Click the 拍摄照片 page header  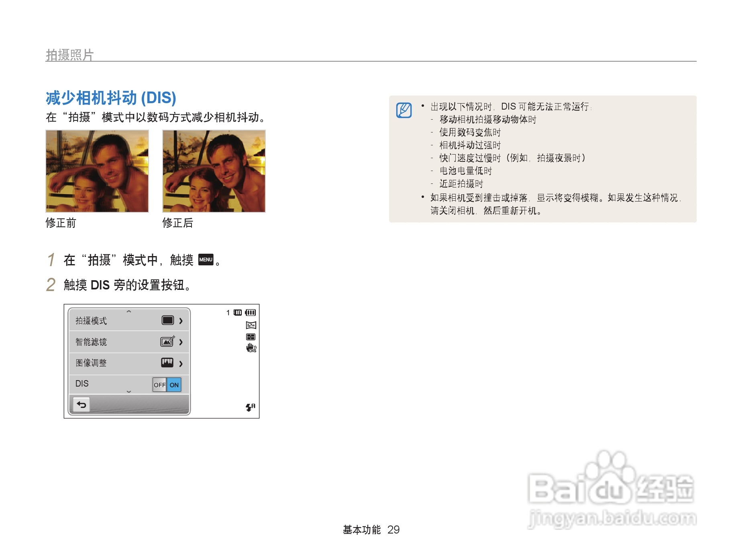pyautogui.click(x=70, y=55)
